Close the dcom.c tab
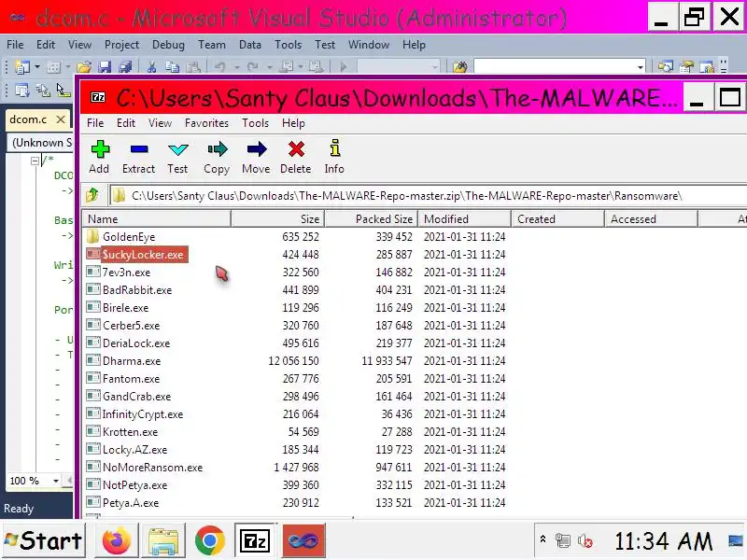The height and width of the screenshot is (560, 747). pos(61,119)
